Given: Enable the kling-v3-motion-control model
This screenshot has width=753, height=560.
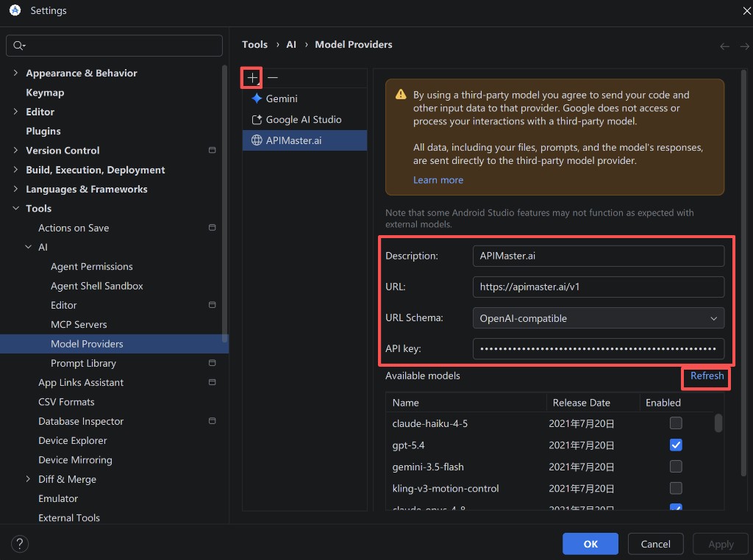Looking at the screenshot, I should pos(676,488).
